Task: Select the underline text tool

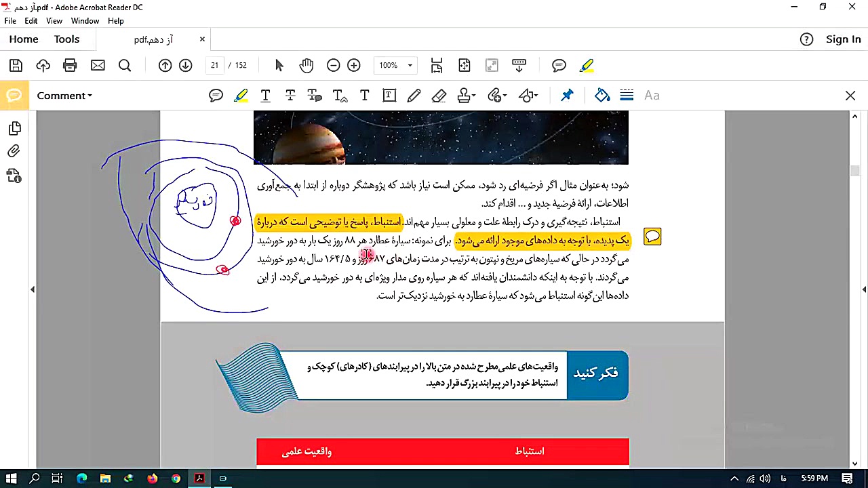Action: point(265,95)
